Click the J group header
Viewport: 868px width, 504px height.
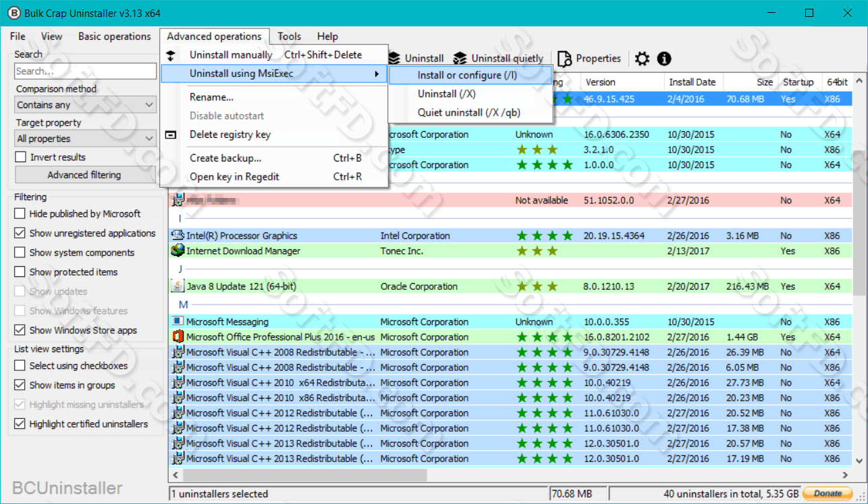(180, 269)
